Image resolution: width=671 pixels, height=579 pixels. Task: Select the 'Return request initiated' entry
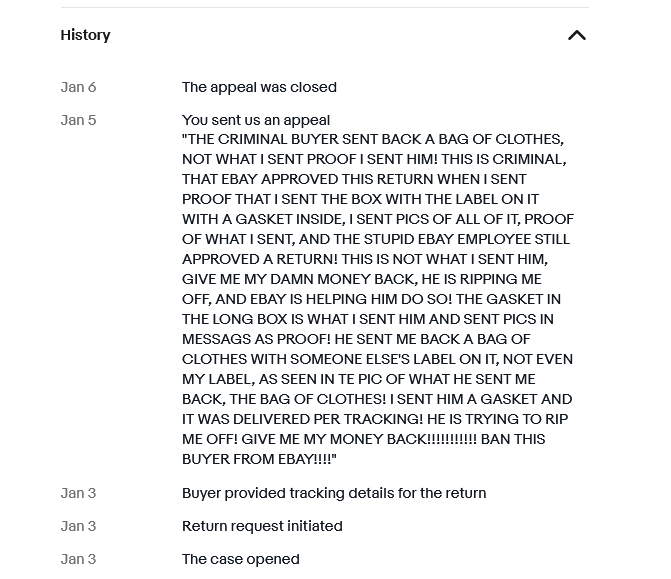point(262,526)
